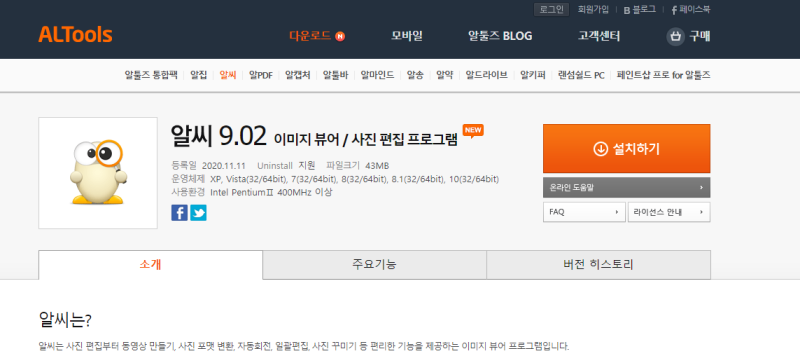Click the Twitter share icon
The height and width of the screenshot is (363, 800).
[198, 212]
